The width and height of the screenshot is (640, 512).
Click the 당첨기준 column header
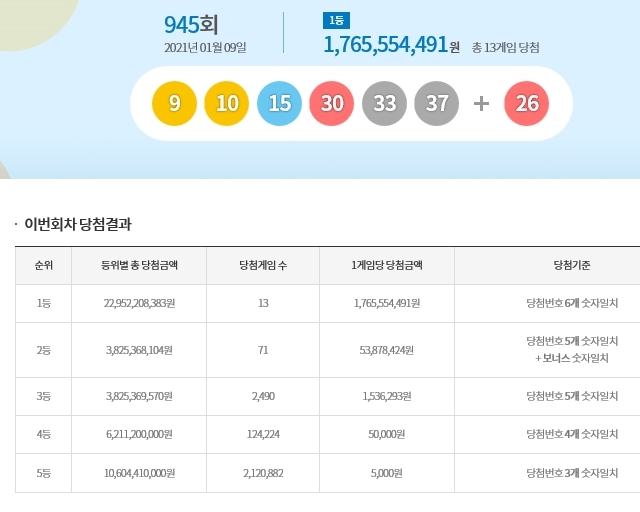[x=571, y=265]
